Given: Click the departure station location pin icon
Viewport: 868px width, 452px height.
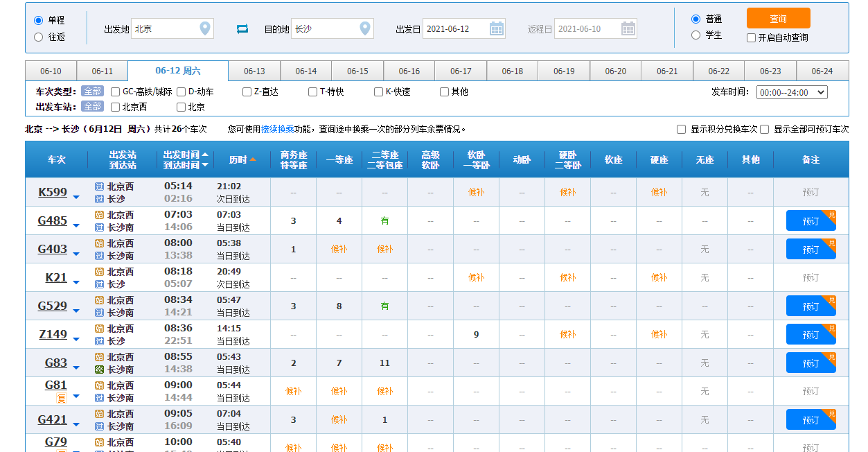Looking at the screenshot, I should click(204, 28).
